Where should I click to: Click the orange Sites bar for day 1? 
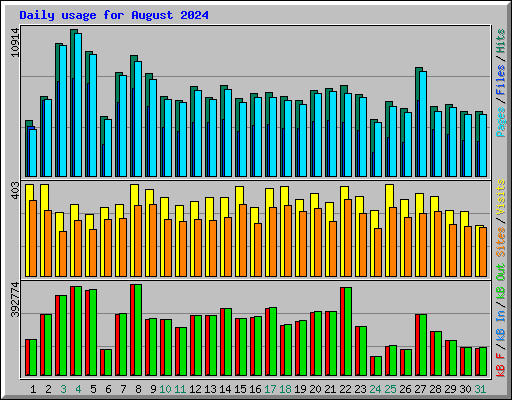33,238
